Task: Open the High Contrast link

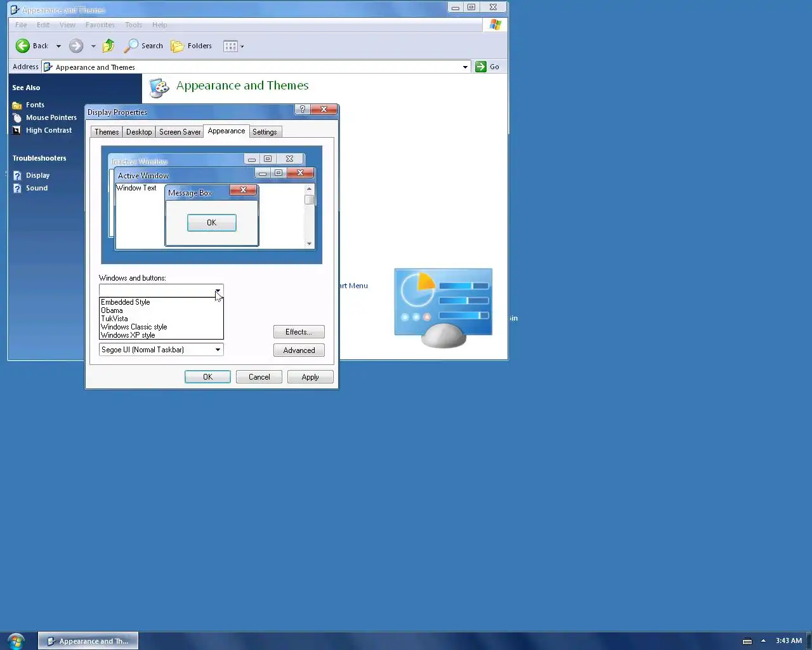Action: pyautogui.click(x=49, y=130)
